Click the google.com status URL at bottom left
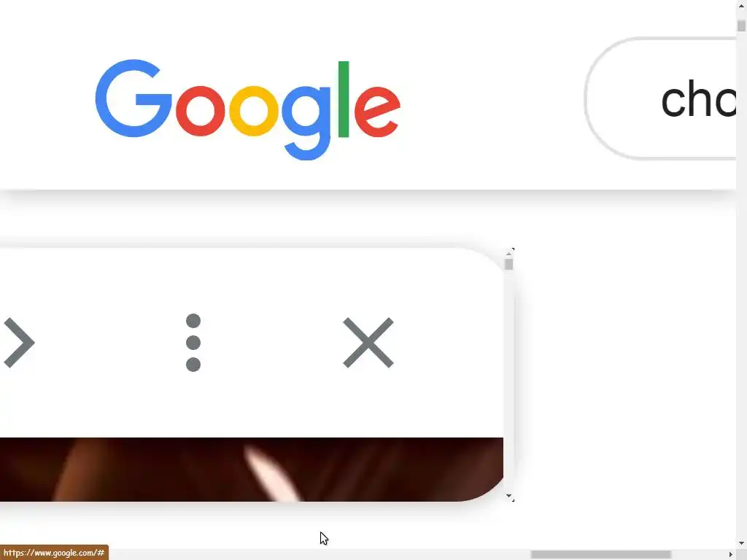Screen dimensions: 747x560 point(54,553)
